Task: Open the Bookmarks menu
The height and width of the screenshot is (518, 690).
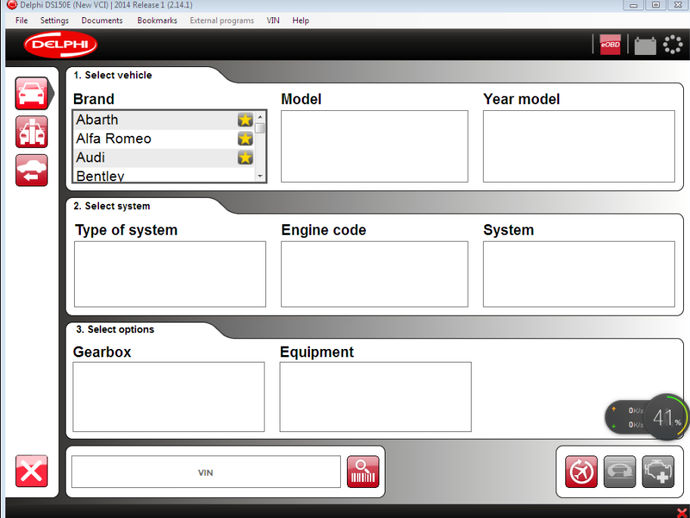Action: (x=157, y=20)
